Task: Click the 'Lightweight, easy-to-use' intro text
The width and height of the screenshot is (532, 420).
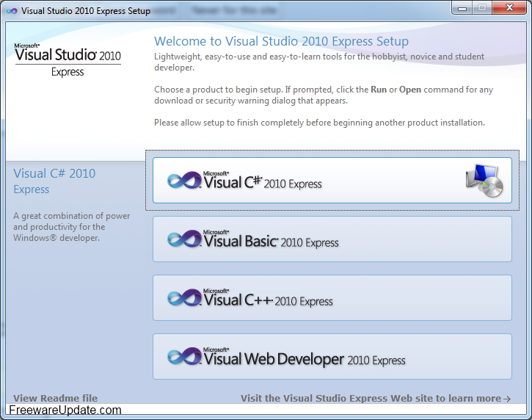Action: click(319, 62)
